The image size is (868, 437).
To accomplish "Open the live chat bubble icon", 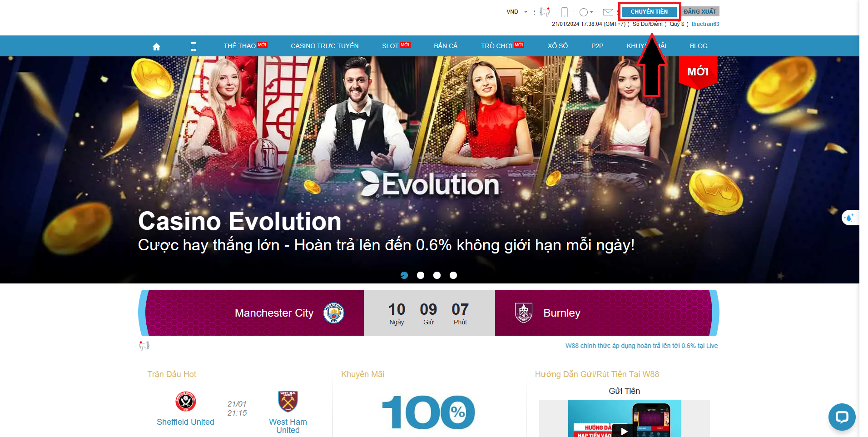I will [842, 417].
